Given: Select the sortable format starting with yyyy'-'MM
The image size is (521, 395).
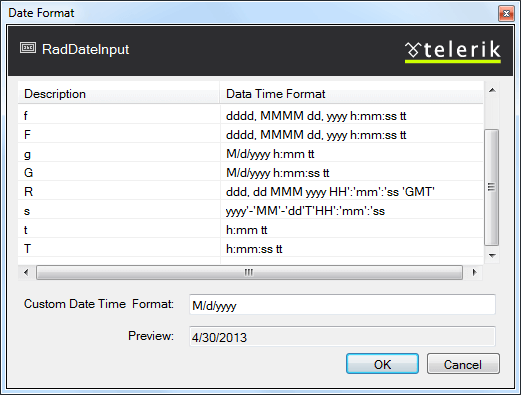Looking at the screenshot, I should pyautogui.click(x=305, y=211).
